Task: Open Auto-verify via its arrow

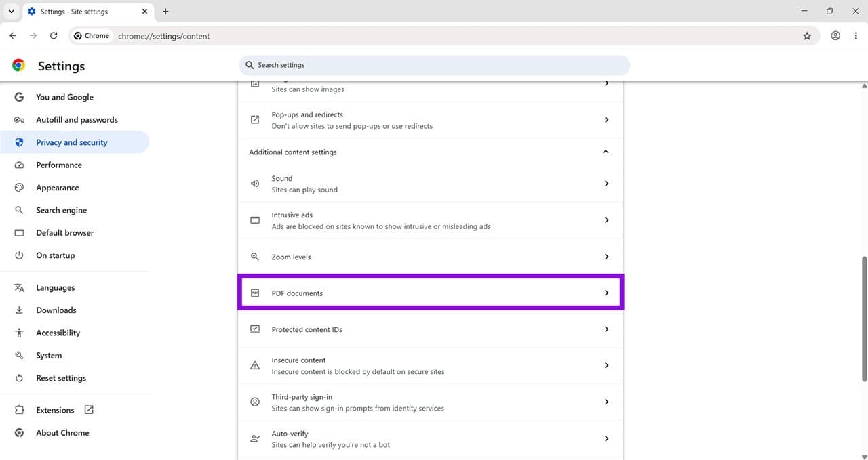Action: pyautogui.click(x=606, y=439)
